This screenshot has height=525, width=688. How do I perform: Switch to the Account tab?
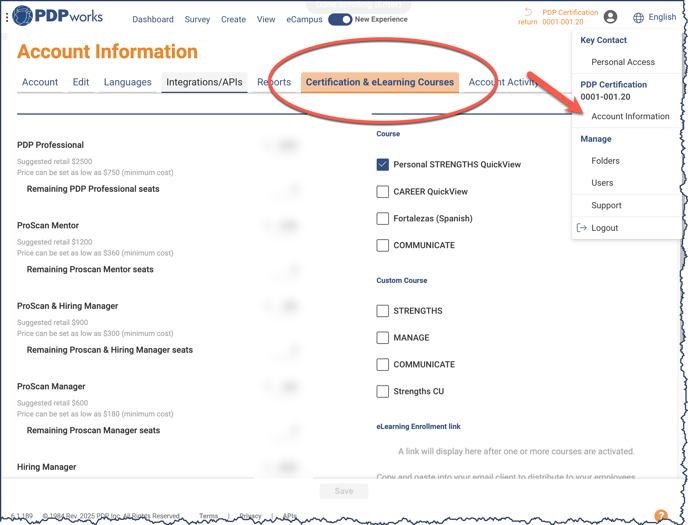coord(40,82)
